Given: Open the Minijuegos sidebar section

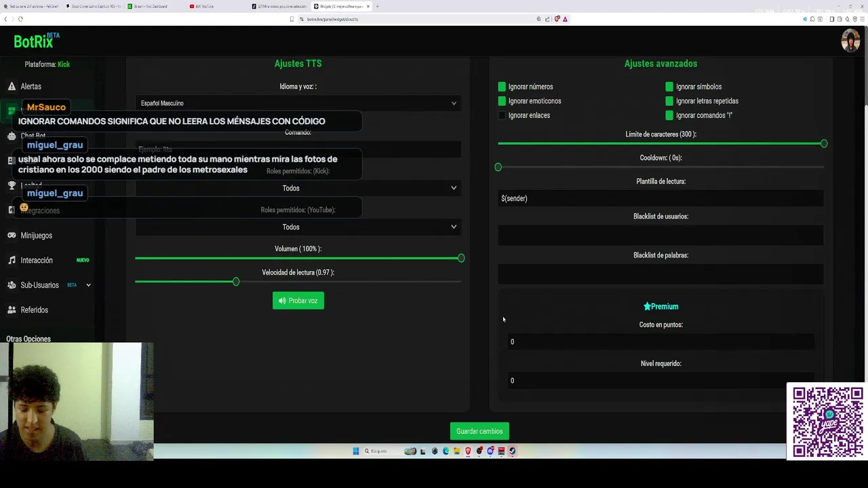Looking at the screenshot, I should pyautogui.click(x=36, y=236).
